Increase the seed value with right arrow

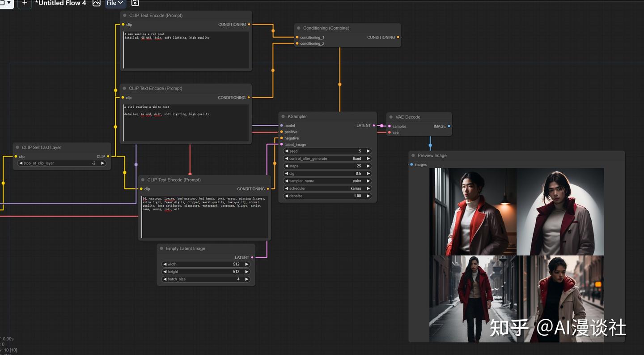pos(368,151)
